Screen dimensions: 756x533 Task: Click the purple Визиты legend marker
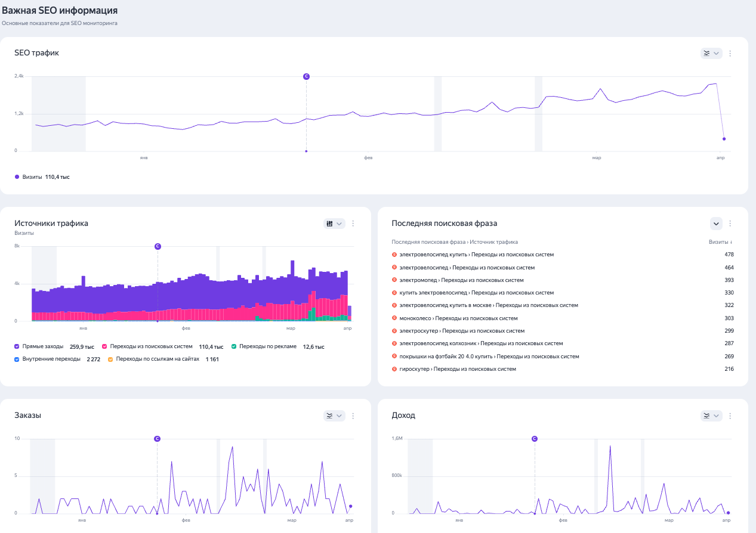coord(17,177)
